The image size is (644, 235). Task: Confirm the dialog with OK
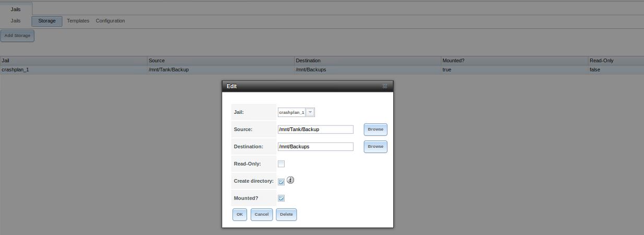(240, 214)
